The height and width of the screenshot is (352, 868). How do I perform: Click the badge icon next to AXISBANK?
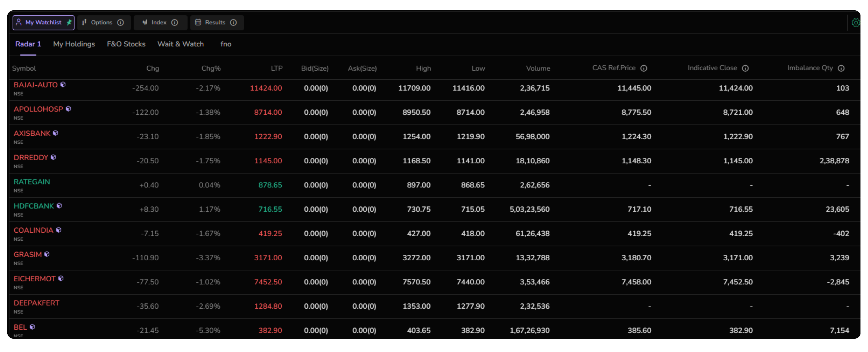tap(56, 133)
